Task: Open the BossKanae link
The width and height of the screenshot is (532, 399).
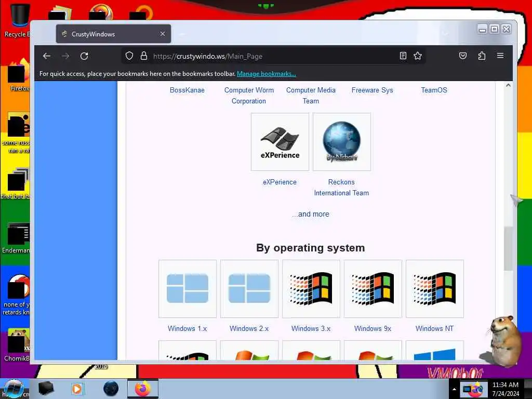Action: [187, 90]
